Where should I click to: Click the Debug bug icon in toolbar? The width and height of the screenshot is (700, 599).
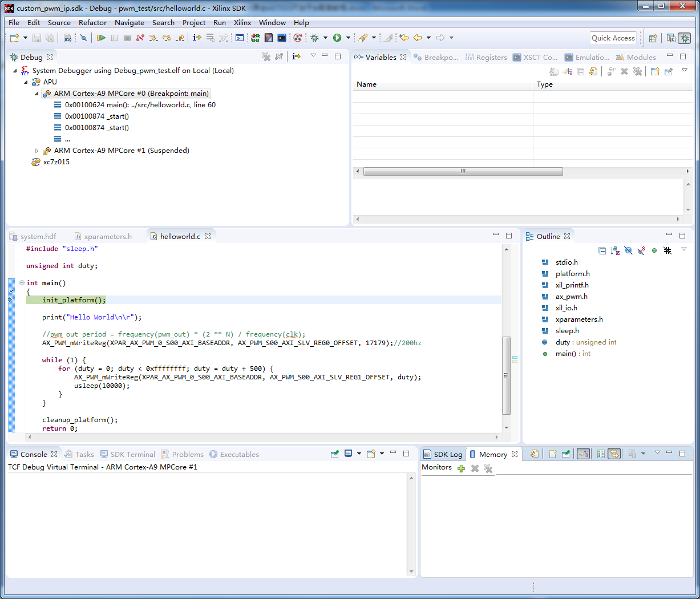click(x=314, y=38)
